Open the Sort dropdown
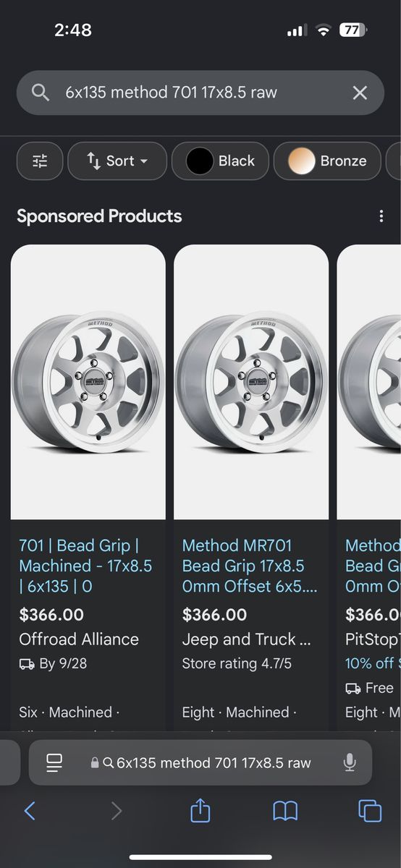 tap(117, 161)
